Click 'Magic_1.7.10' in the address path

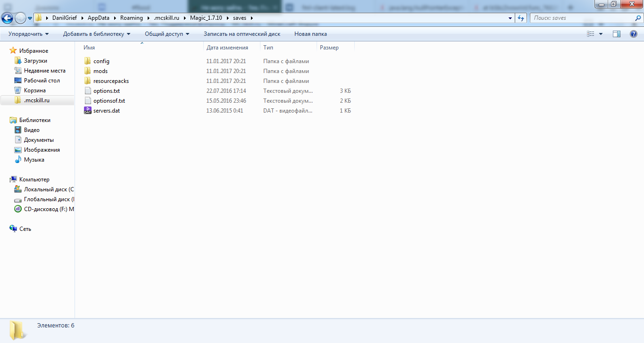pos(207,18)
